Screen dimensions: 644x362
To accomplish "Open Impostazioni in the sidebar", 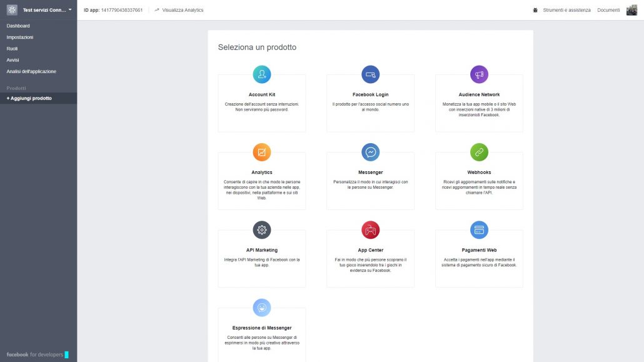I will pyautogui.click(x=20, y=38).
